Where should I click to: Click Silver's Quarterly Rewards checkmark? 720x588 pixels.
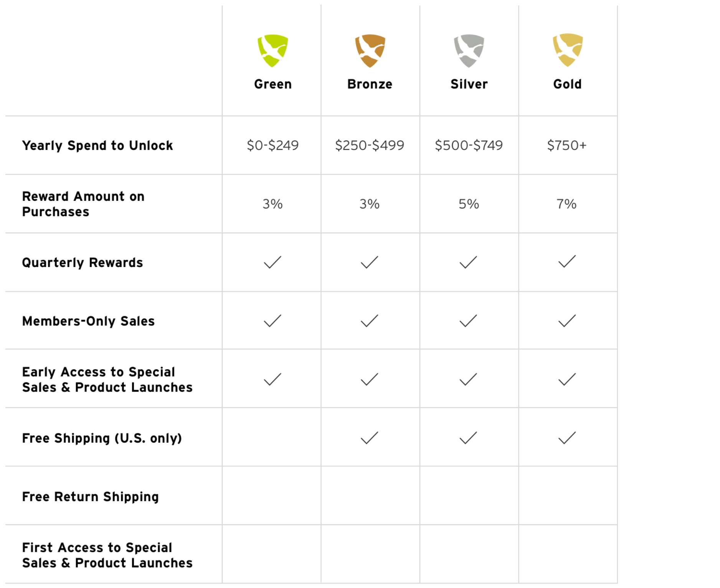tap(468, 262)
